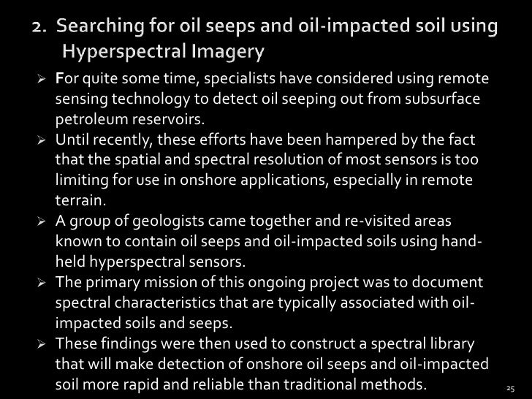
Task: Click the phrase 'remote sensing technology' line
Action: (x=267, y=99)
